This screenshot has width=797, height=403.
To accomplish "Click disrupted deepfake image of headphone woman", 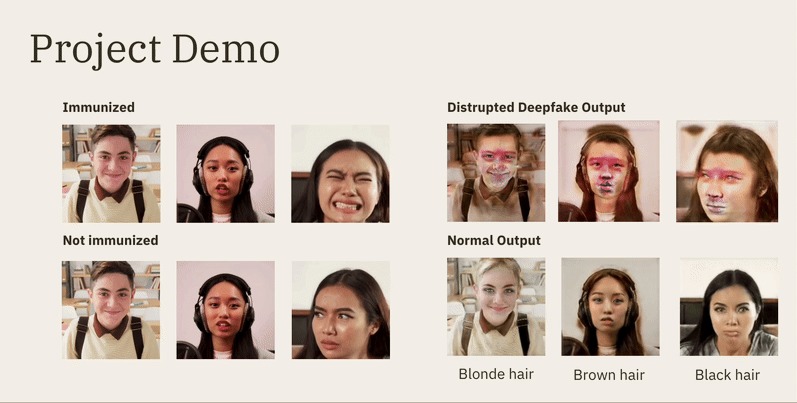I will pos(609,171).
